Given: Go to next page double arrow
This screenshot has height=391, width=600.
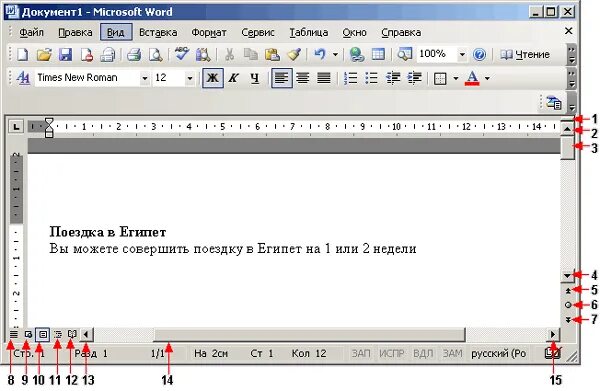Looking at the screenshot, I should coord(568,319).
